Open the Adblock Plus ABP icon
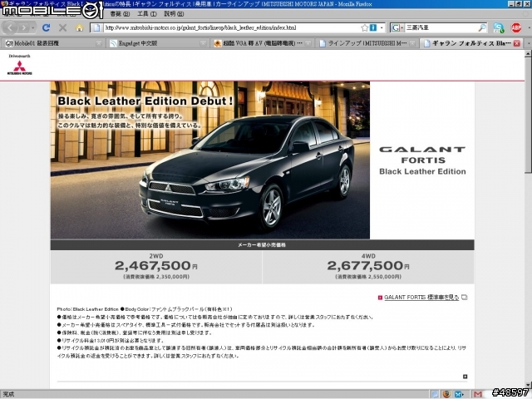 pyautogui.click(x=516, y=27)
